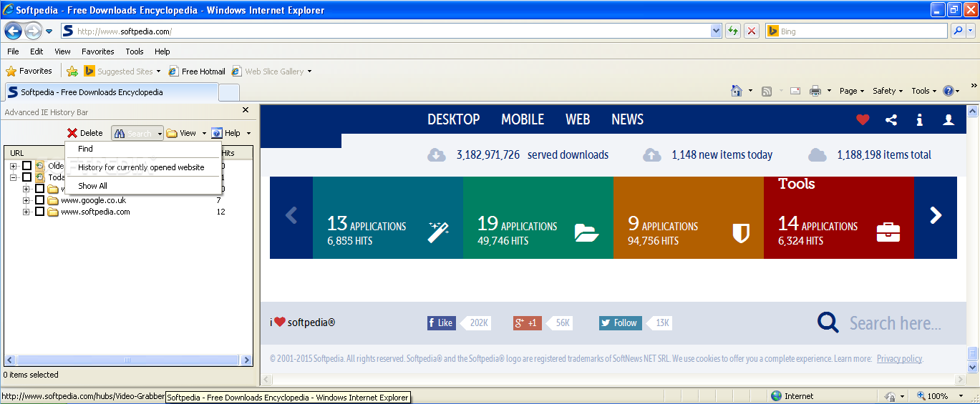
Task: Open the Search button dropdown arrow
Action: point(159,133)
